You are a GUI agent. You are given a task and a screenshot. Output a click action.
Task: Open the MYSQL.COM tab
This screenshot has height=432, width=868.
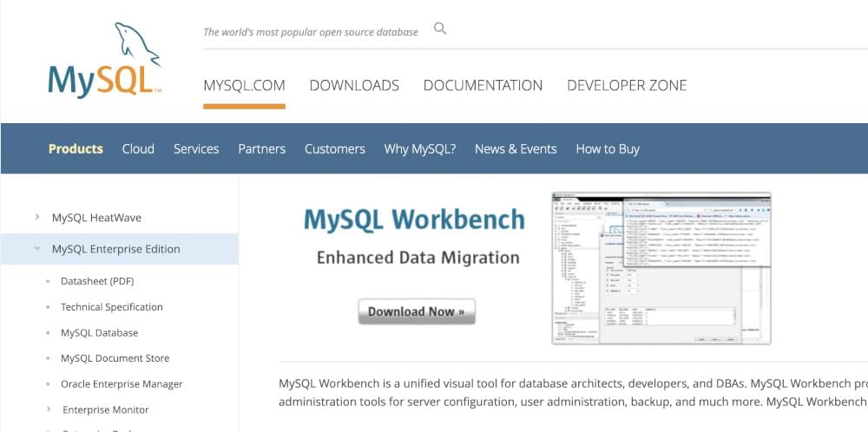(244, 85)
